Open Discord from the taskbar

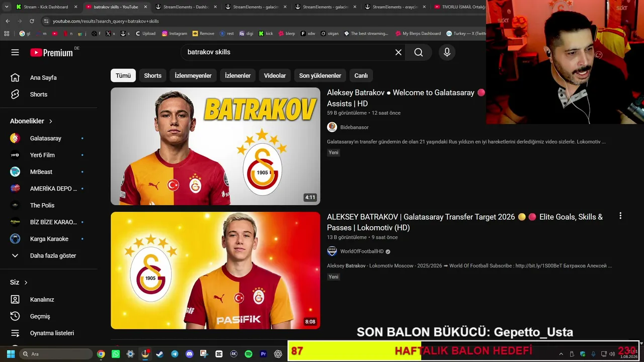click(x=189, y=354)
